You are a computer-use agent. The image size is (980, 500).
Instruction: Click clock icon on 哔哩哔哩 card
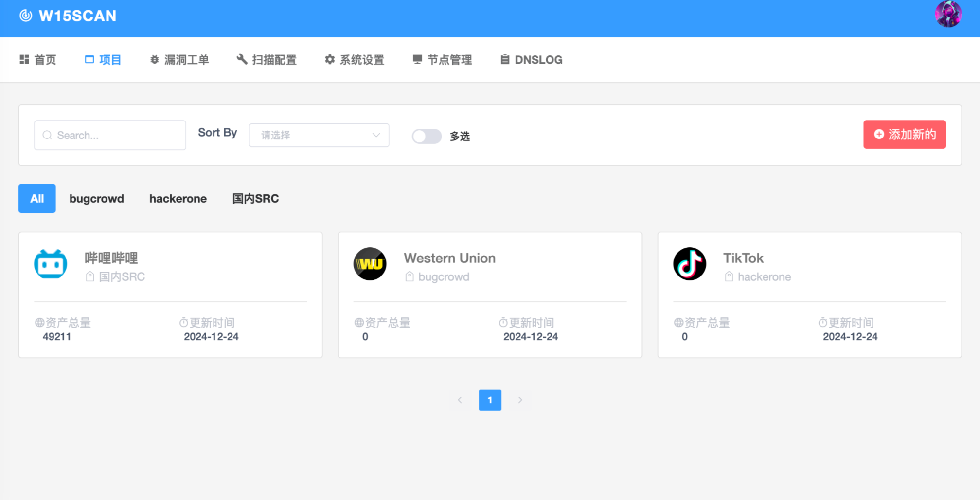point(183,322)
